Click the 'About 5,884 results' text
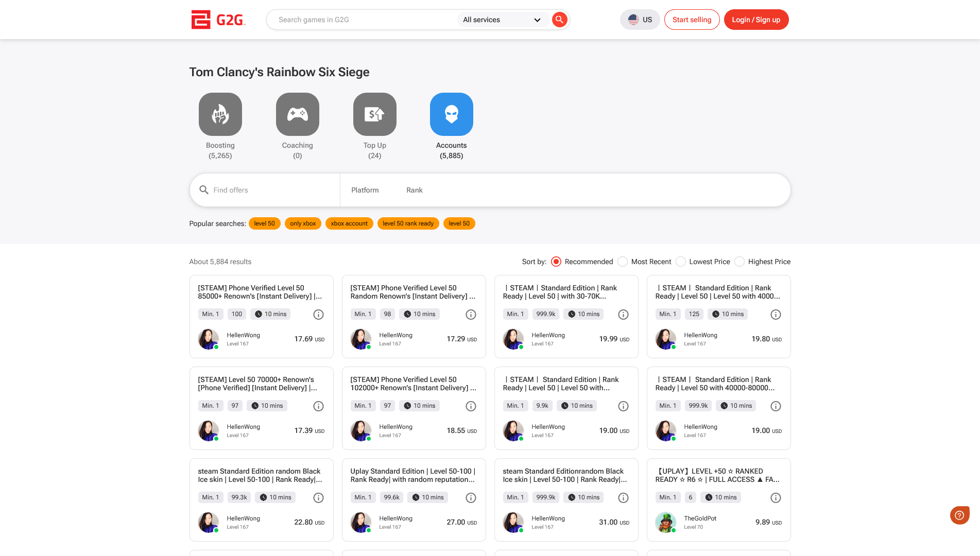The image size is (980, 556). point(220,262)
